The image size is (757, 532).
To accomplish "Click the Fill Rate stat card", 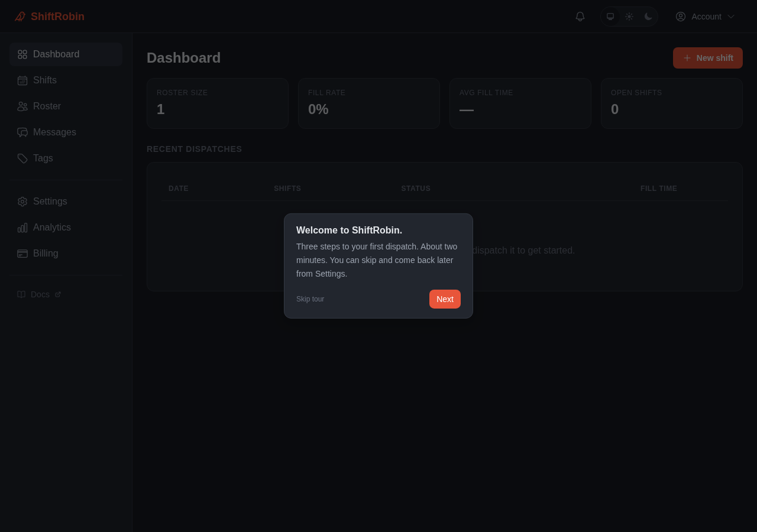I will (x=369, y=103).
